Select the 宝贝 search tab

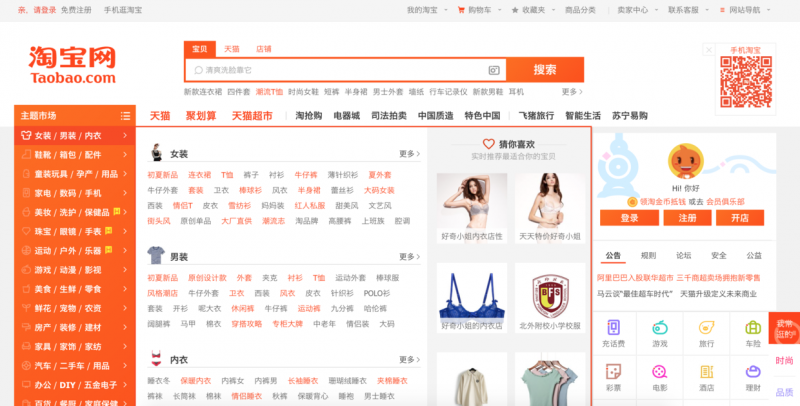click(x=199, y=49)
